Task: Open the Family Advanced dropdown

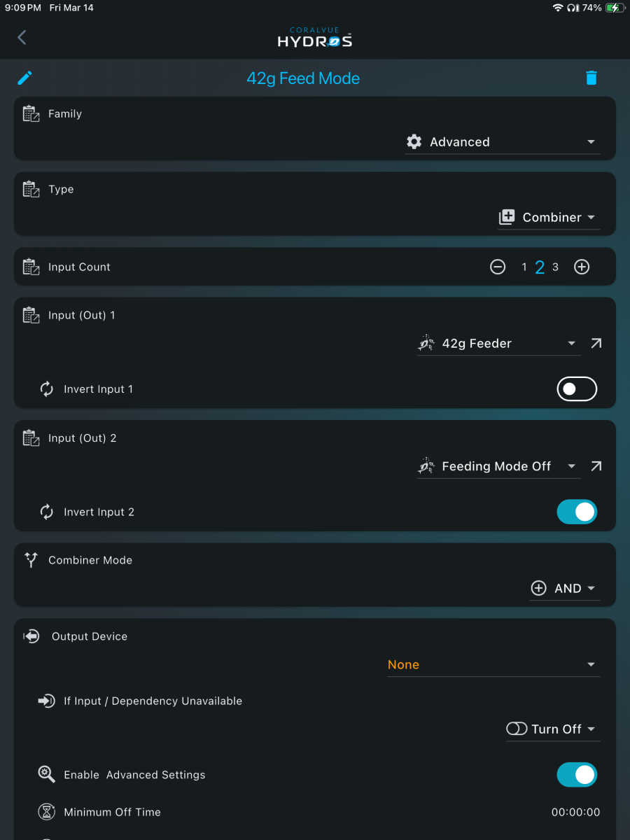Action: 503,142
